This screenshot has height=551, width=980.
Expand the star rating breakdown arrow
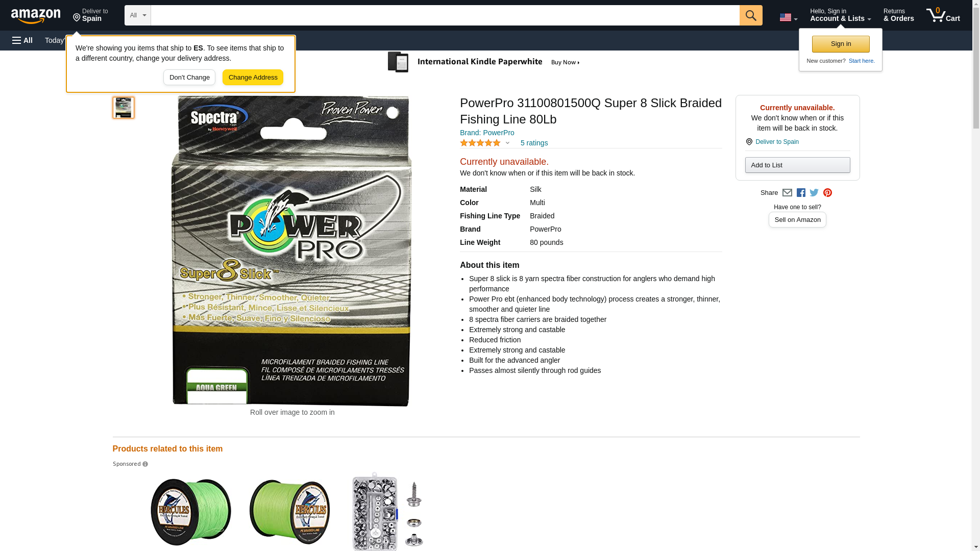click(x=507, y=143)
